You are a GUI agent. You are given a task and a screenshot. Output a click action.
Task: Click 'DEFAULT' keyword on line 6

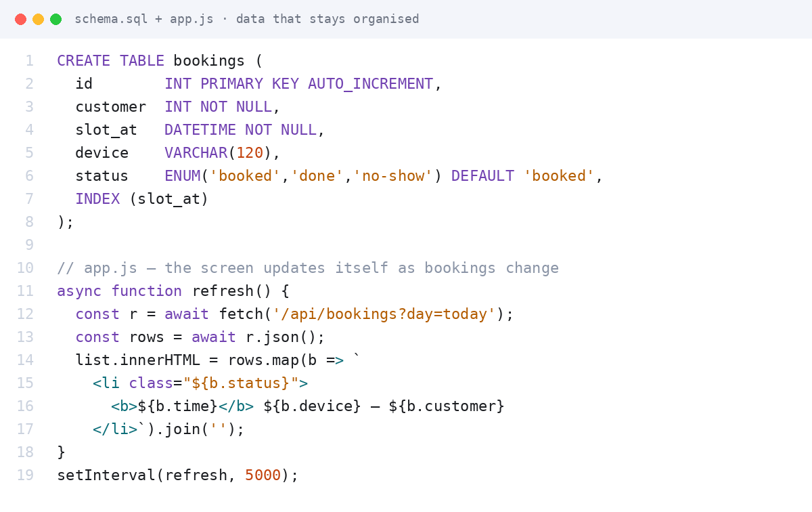pyautogui.click(x=482, y=176)
